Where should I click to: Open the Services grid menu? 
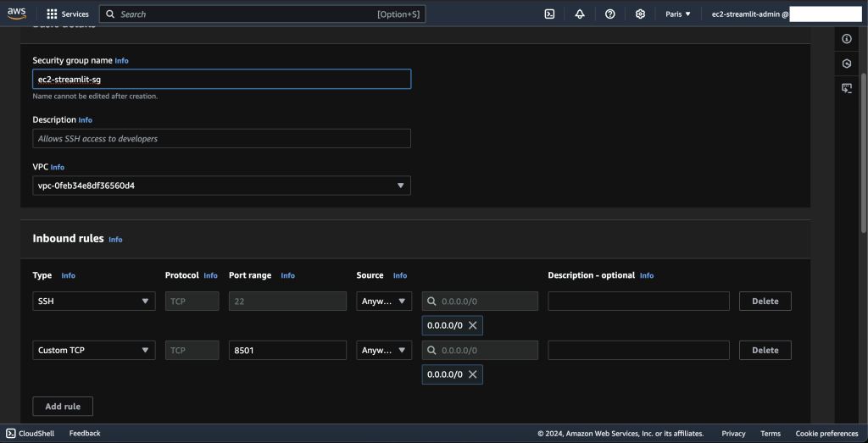[68, 14]
